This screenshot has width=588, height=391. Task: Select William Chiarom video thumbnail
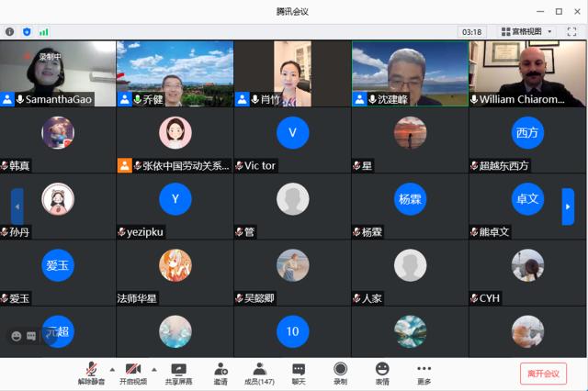click(x=527, y=73)
